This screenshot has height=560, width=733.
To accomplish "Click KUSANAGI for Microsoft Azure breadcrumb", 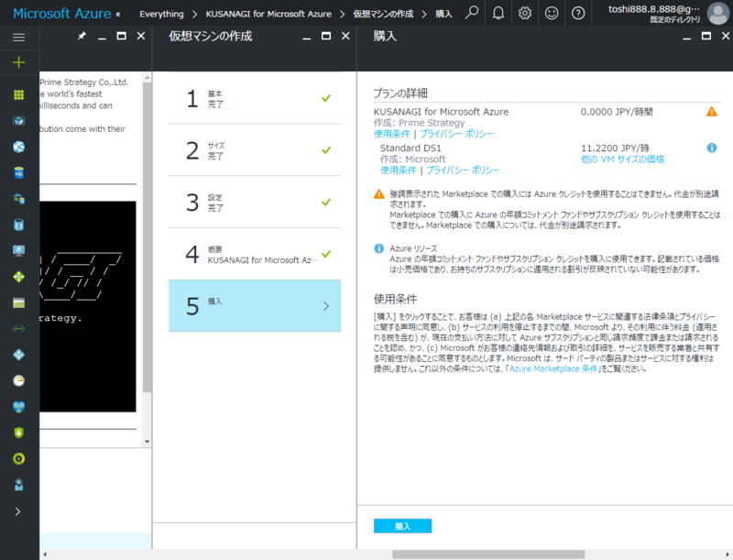I will click(x=268, y=14).
